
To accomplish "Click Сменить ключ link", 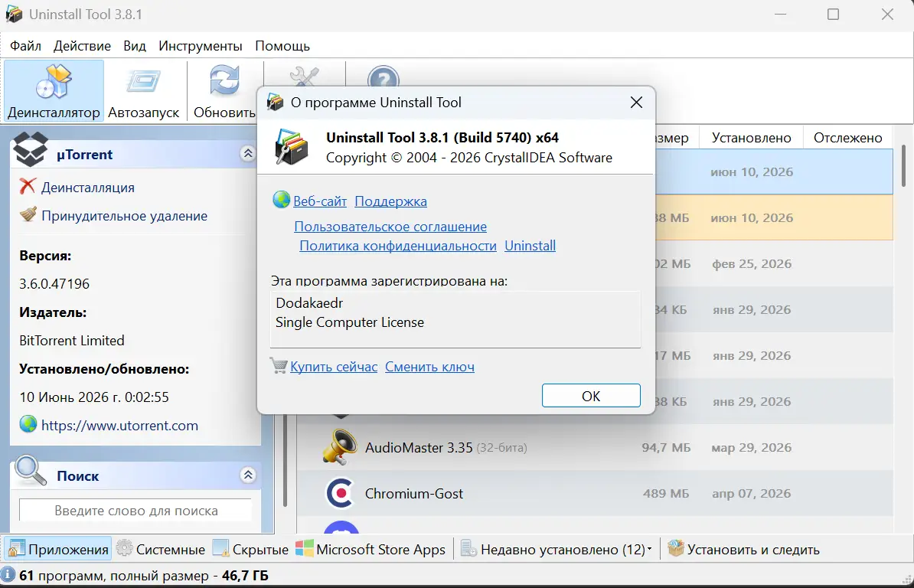I will point(429,367).
